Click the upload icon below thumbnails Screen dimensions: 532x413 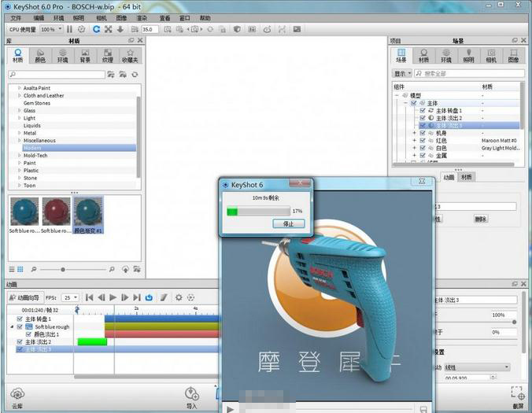pos(126,269)
